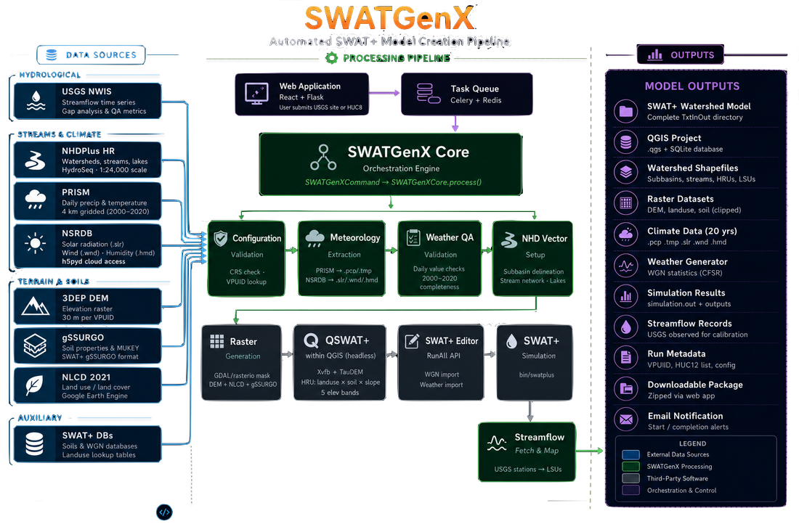The image size is (799, 532).
Task: Click the Downloadable Package folder icon
Action: tap(625, 390)
